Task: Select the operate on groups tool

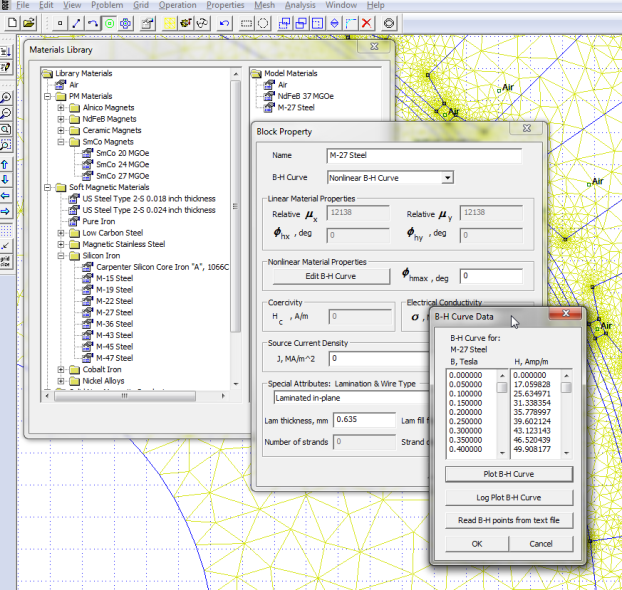Action: click(125, 23)
